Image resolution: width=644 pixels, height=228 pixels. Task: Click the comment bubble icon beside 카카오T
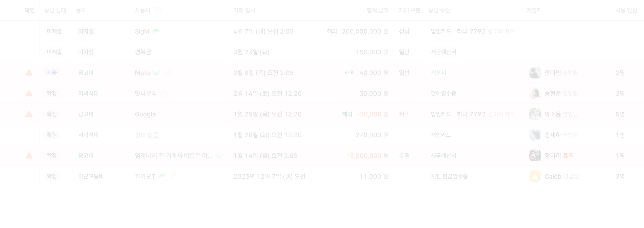pos(174,176)
